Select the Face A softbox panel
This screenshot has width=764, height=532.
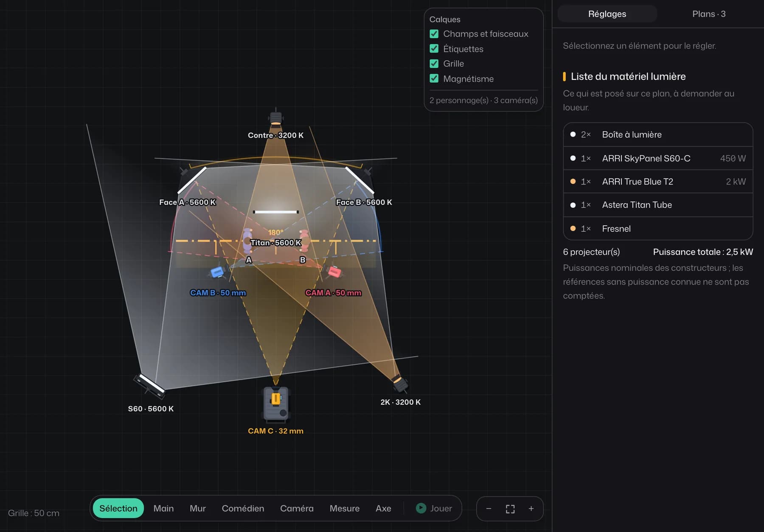tap(191, 180)
